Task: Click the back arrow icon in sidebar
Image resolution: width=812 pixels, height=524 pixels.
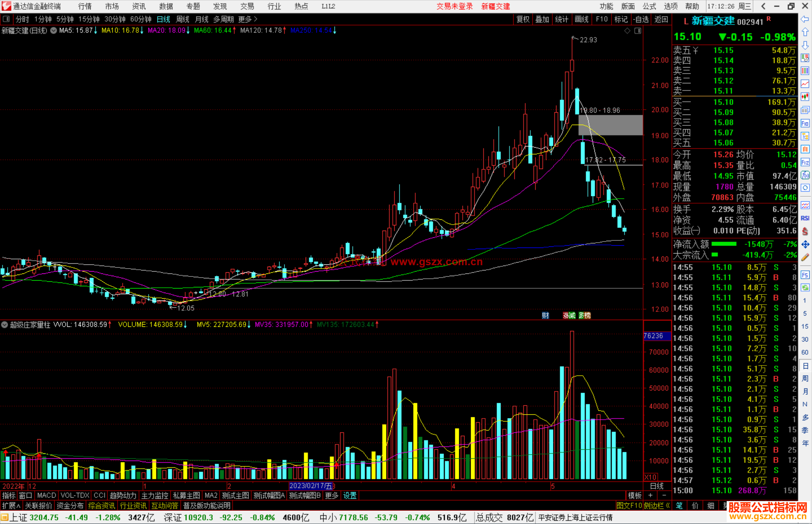Action: pos(805,19)
